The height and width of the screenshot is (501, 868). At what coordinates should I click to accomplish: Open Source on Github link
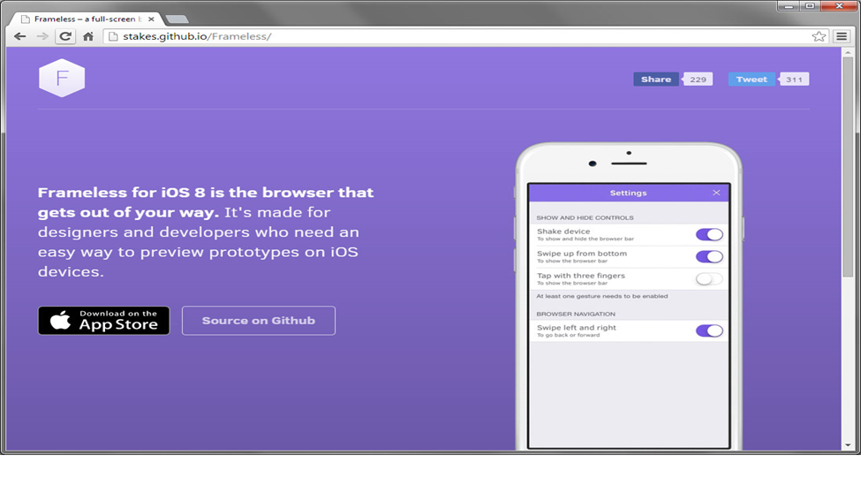(259, 321)
